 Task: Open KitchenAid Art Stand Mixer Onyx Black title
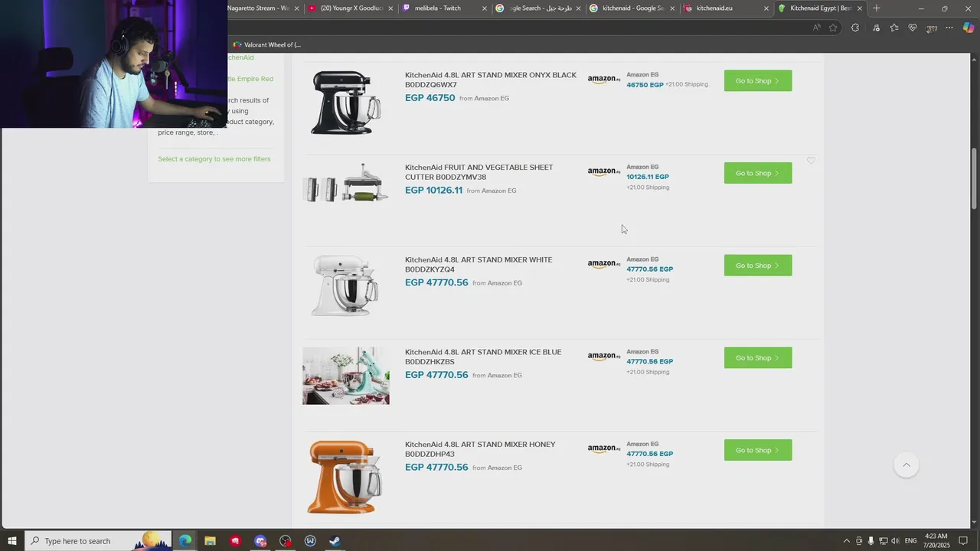click(491, 80)
